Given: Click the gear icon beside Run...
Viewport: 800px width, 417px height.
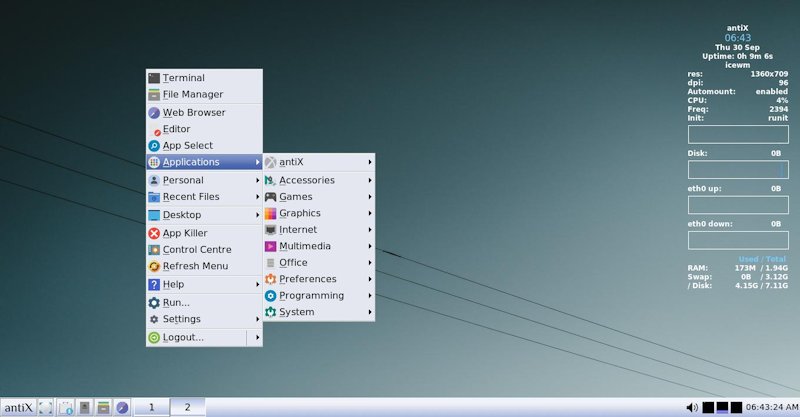Looking at the screenshot, I should click(154, 303).
